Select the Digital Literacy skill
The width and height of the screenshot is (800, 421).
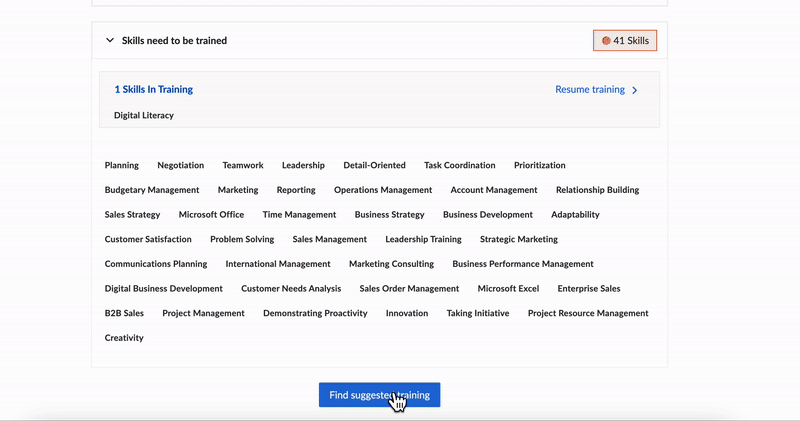pos(143,115)
